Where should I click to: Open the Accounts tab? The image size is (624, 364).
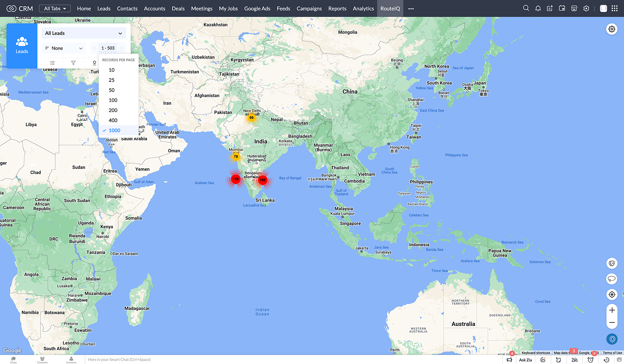tap(154, 8)
